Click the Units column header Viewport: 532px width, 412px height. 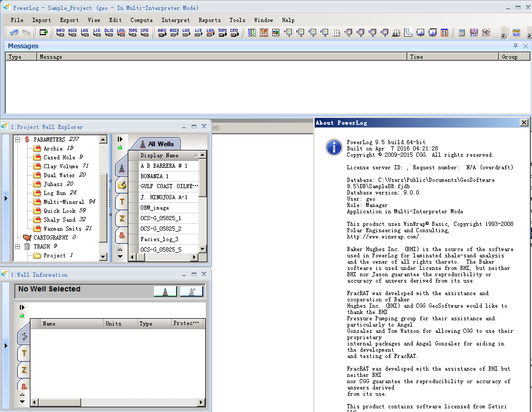pos(120,324)
